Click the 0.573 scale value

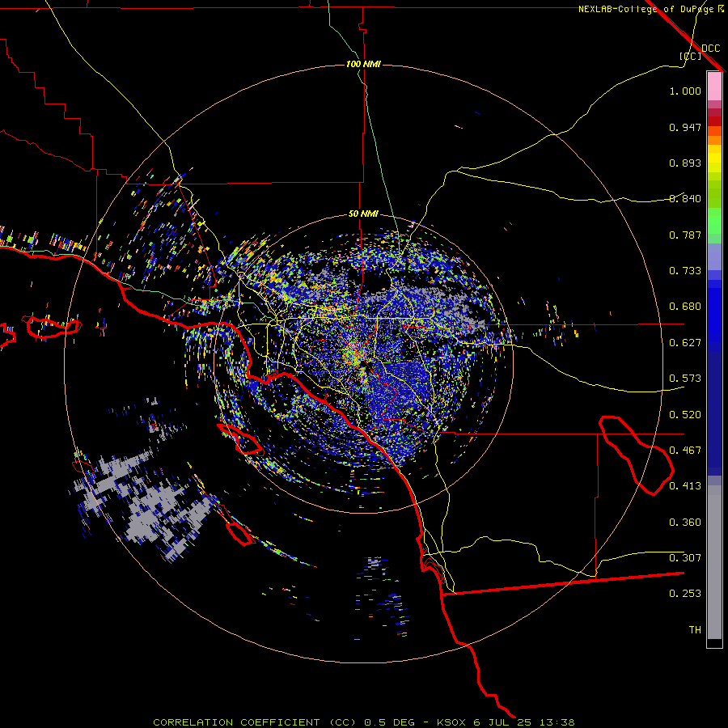point(685,379)
